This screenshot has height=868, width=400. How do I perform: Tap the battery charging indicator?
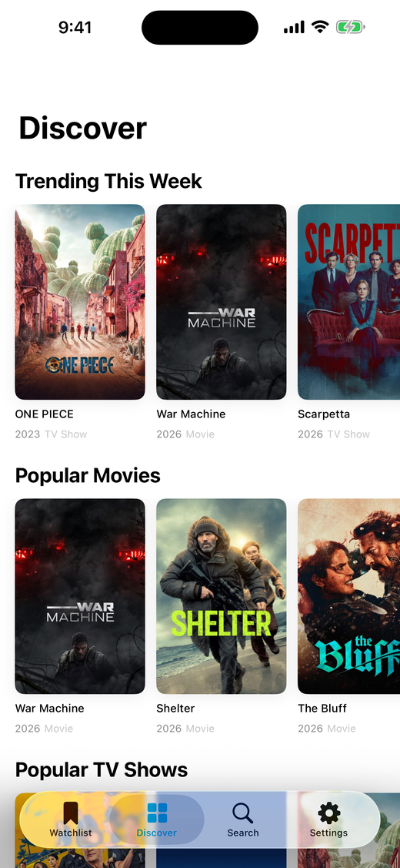(350, 26)
